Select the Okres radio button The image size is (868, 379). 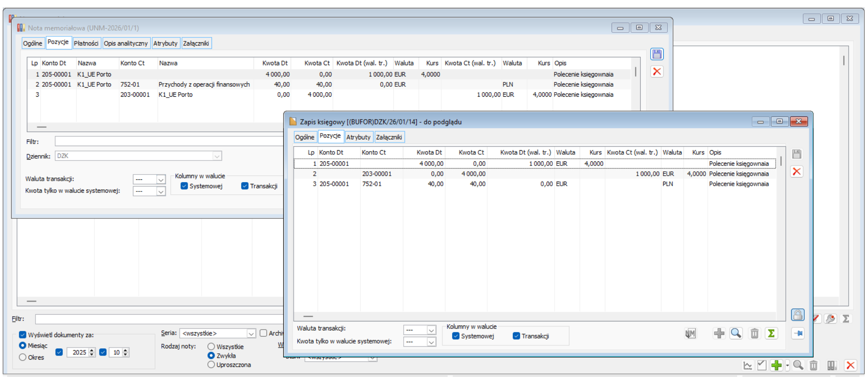22,357
